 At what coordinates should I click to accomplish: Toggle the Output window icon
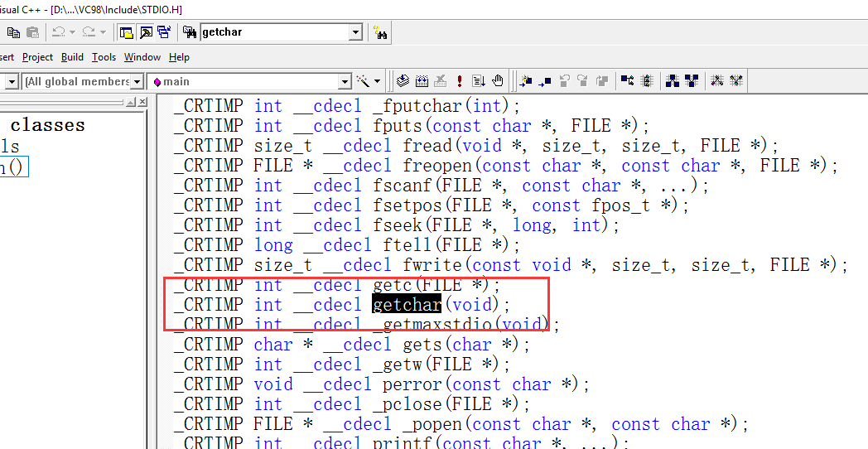coord(145,32)
